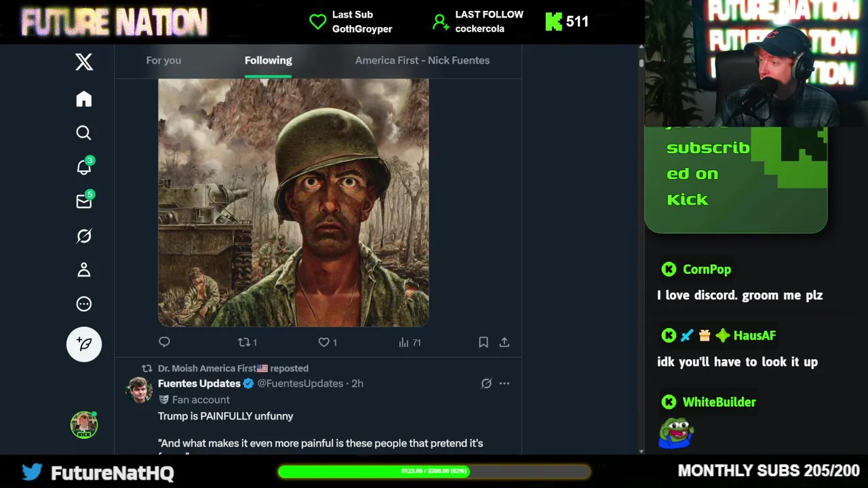Switch to For you tab

(x=163, y=60)
